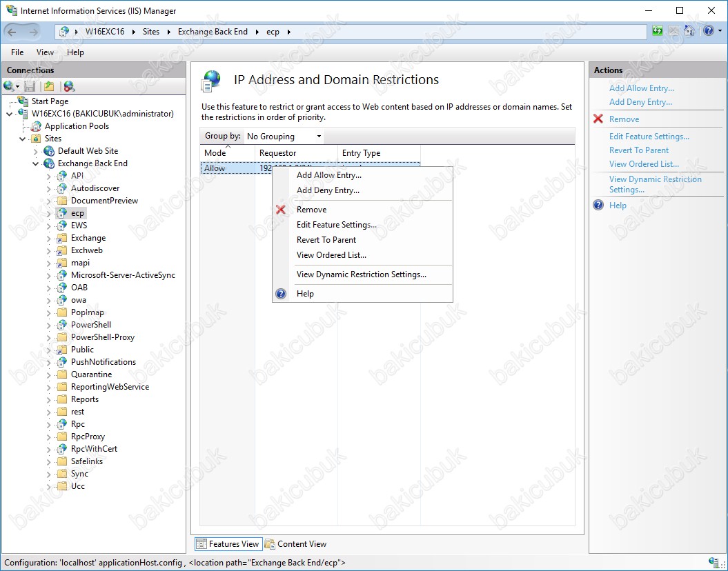Switch to Features View tab
728x571 pixels.
pyautogui.click(x=228, y=544)
